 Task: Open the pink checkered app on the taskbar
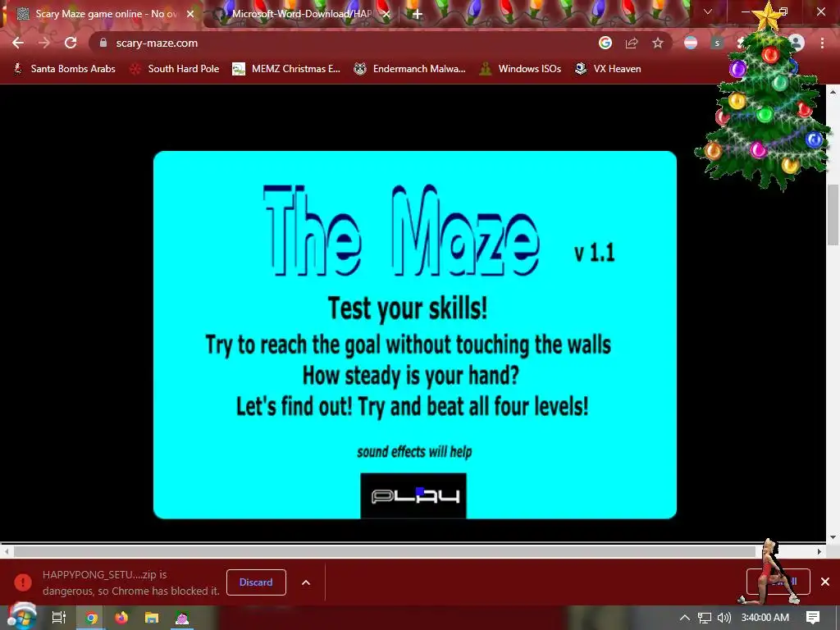[x=182, y=618]
